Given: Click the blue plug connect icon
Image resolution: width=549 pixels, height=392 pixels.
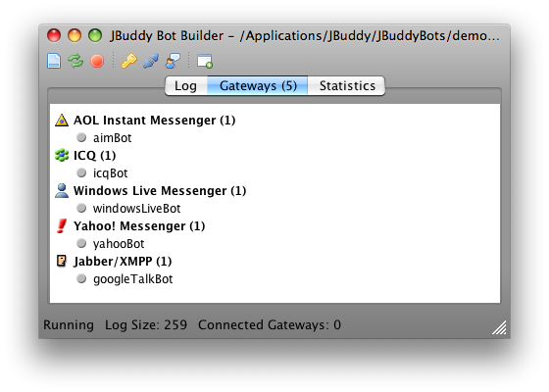Looking at the screenshot, I should point(151,61).
